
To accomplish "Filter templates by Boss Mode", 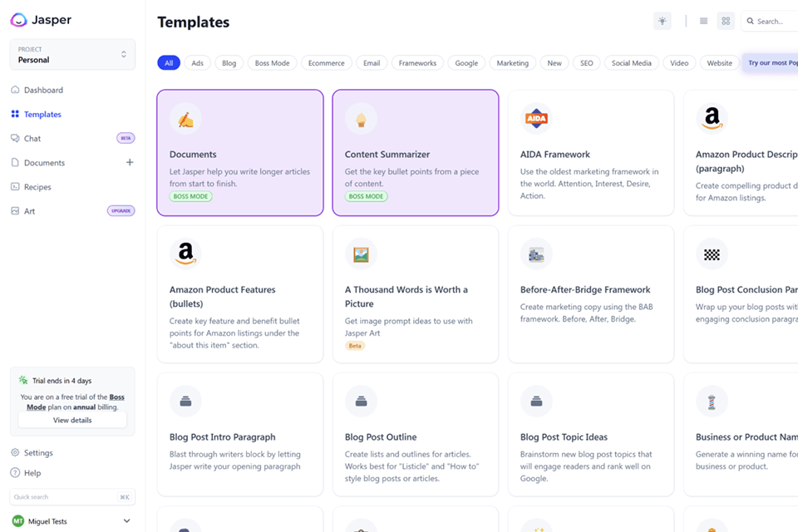I will [x=273, y=63].
